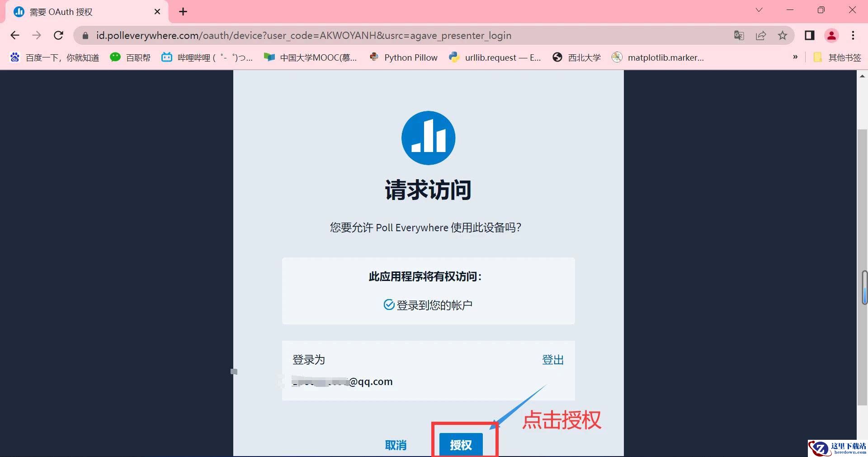Bookmark this page with the star icon
Screen dimensions: 868x457
783,35
